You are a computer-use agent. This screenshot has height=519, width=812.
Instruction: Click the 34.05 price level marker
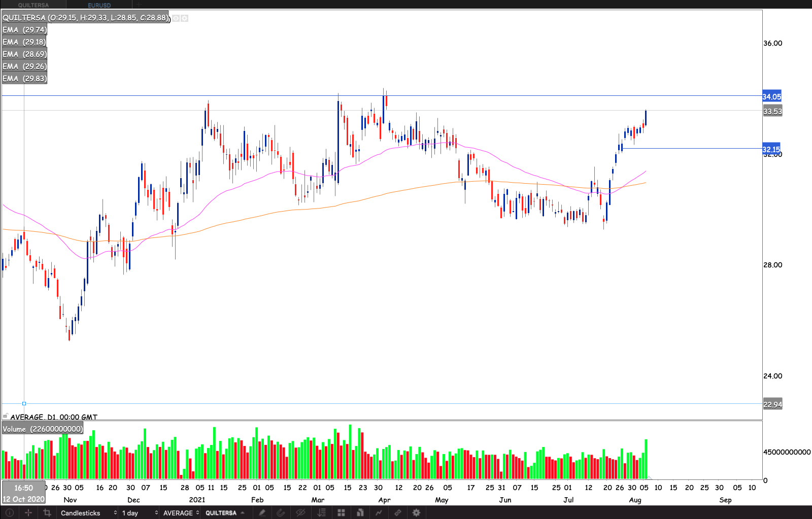click(771, 96)
